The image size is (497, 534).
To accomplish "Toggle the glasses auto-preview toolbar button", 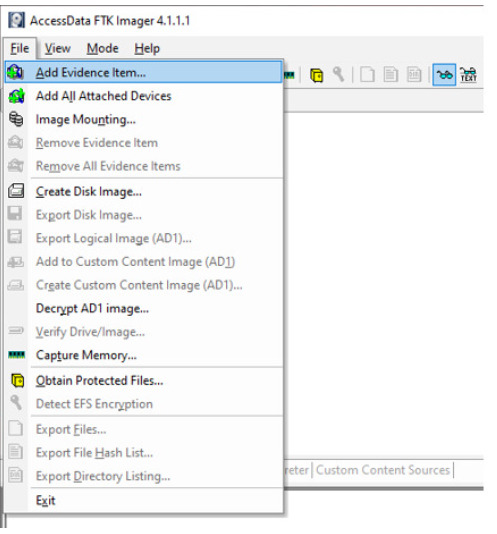I will pos(444,75).
